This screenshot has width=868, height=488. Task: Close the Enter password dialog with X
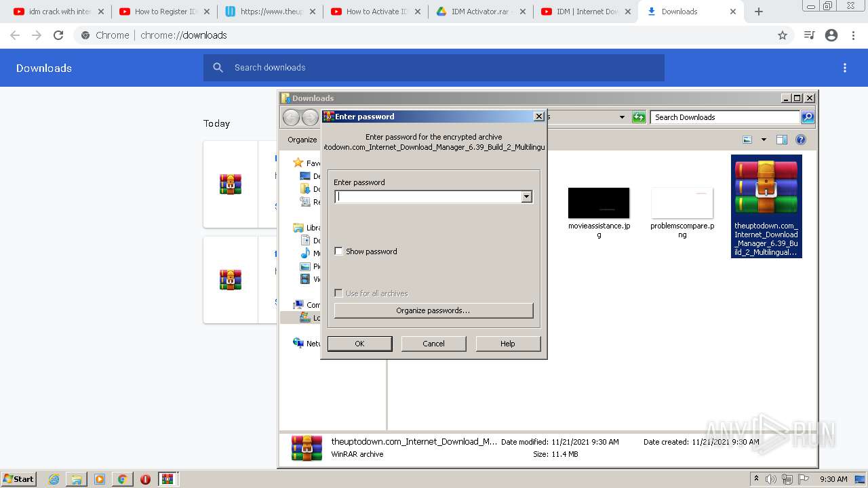pyautogui.click(x=539, y=117)
